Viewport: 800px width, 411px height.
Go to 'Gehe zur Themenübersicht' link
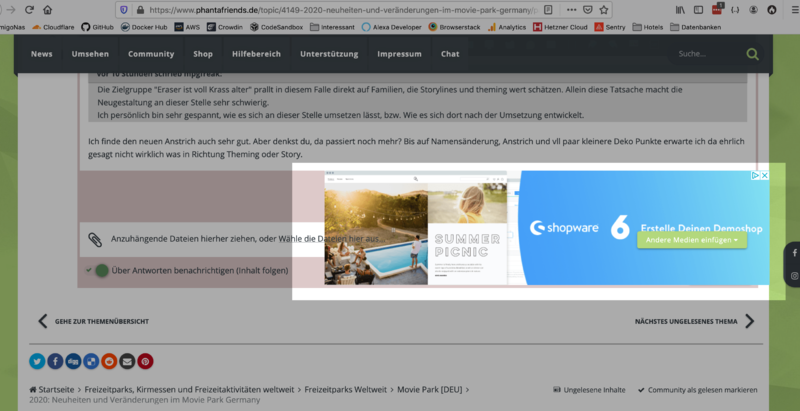(x=102, y=322)
